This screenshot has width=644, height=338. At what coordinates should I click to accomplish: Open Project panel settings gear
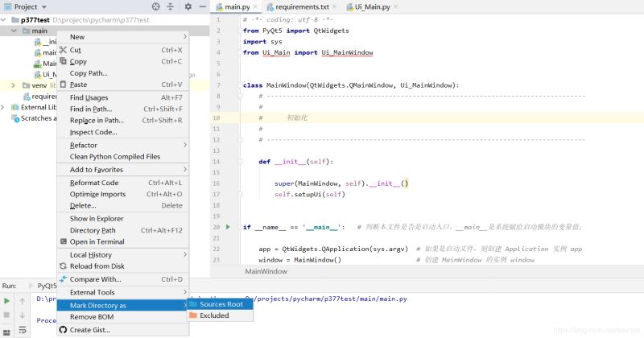[188, 6]
